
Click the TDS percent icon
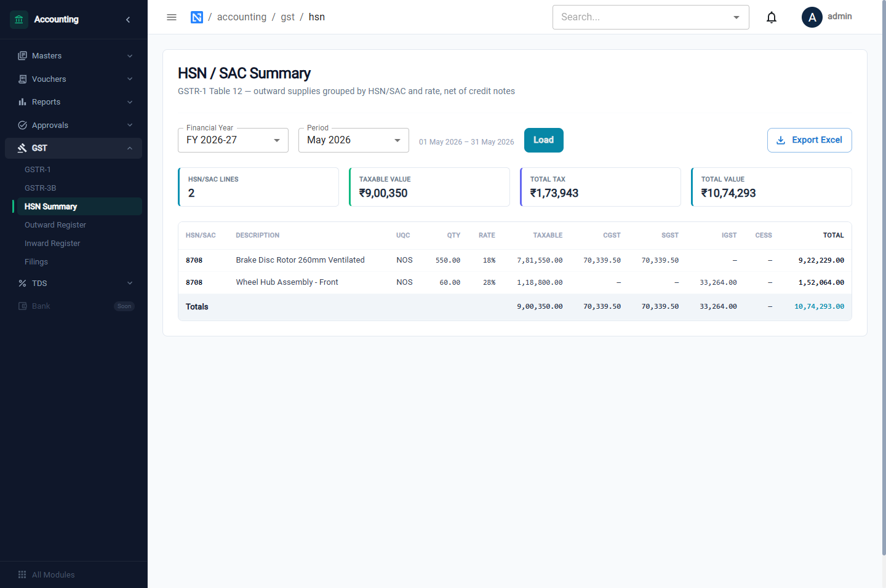coord(23,284)
